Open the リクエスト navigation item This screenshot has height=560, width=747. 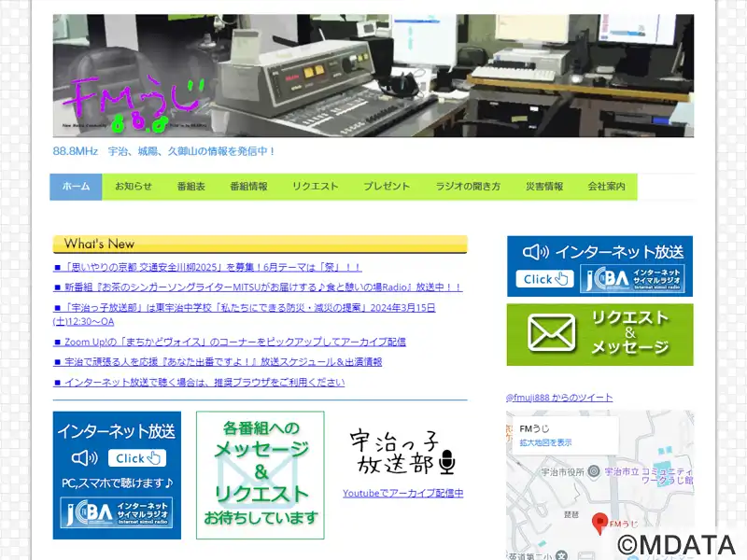pos(316,187)
